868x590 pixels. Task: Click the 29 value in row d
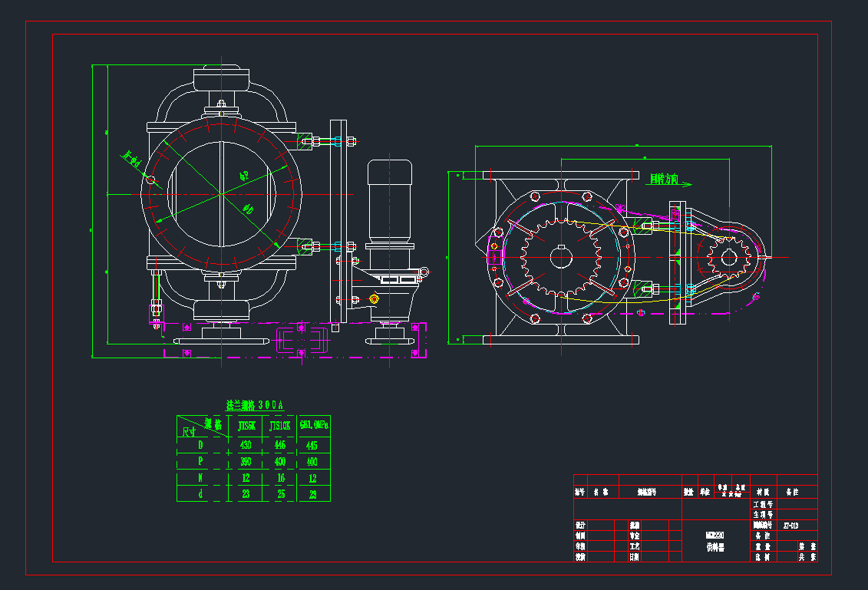click(x=313, y=494)
